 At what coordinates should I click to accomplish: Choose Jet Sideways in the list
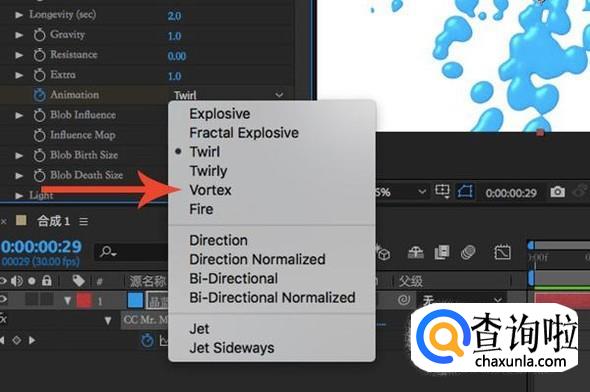point(232,348)
